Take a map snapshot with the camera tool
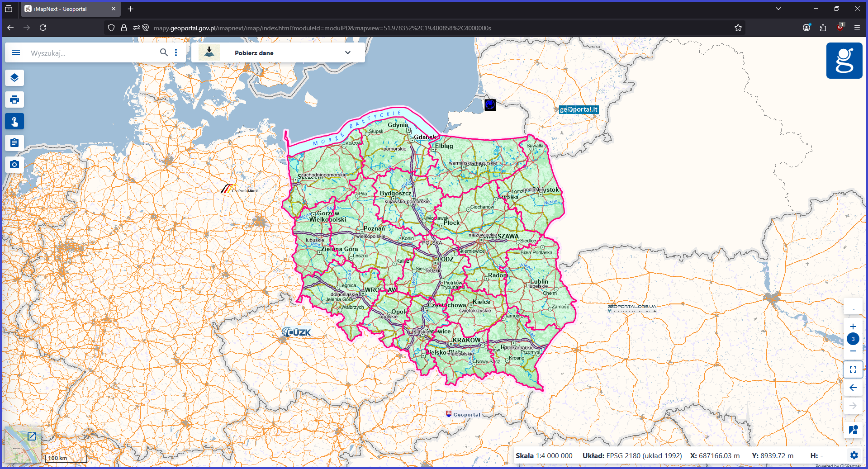The width and height of the screenshot is (868, 469). 14,165
